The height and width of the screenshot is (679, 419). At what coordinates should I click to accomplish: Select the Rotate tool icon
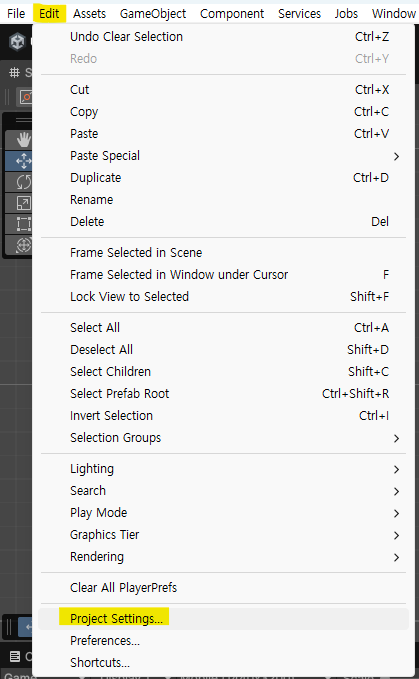tap(23, 182)
